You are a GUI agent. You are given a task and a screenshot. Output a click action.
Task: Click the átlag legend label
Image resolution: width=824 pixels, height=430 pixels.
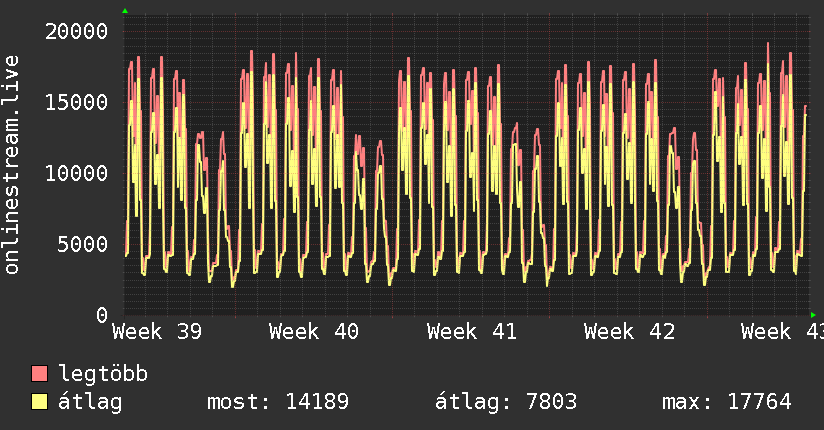(x=90, y=403)
